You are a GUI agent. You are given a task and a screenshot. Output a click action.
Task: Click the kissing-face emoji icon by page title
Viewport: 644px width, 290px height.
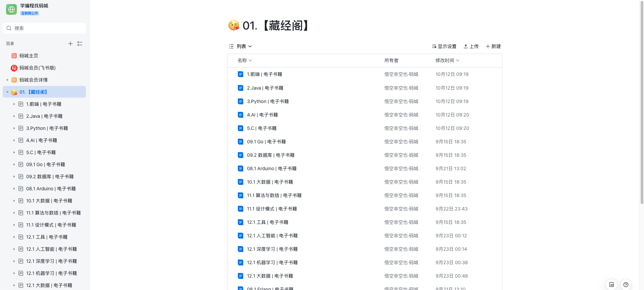click(x=234, y=26)
